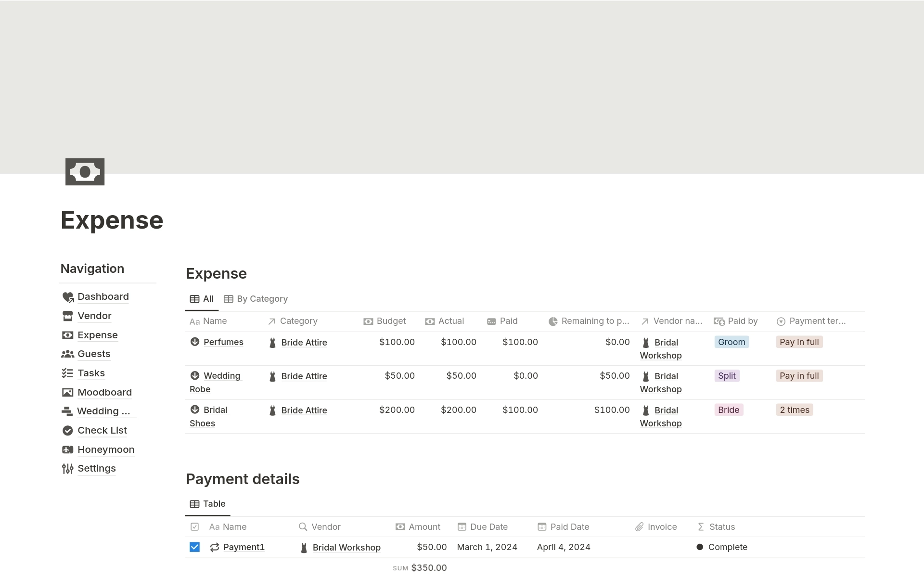Click the $200.00 budget cell for Bridal Shoes
Viewport: 924px width, 577px height.
397,410
